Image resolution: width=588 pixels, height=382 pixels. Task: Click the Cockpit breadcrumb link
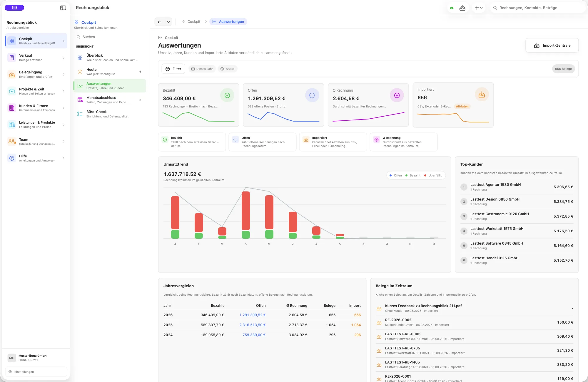(x=191, y=22)
